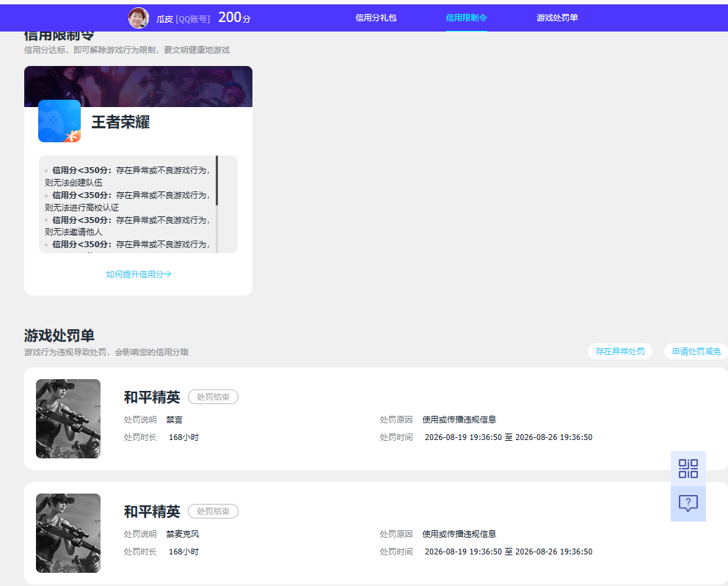Open the QR code floating icon
This screenshot has width=728, height=586.
688,469
